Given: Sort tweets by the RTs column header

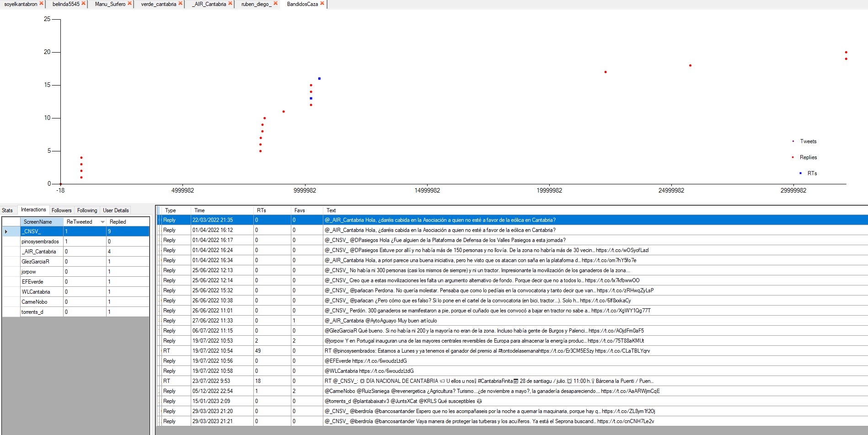Looking at the screenshot, I should coord(272,210).
